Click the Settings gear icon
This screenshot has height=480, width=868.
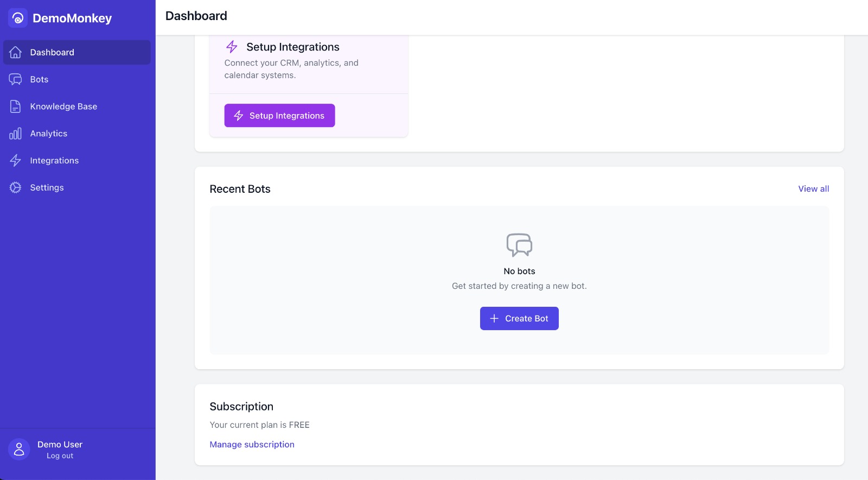[x=15, y=188]
